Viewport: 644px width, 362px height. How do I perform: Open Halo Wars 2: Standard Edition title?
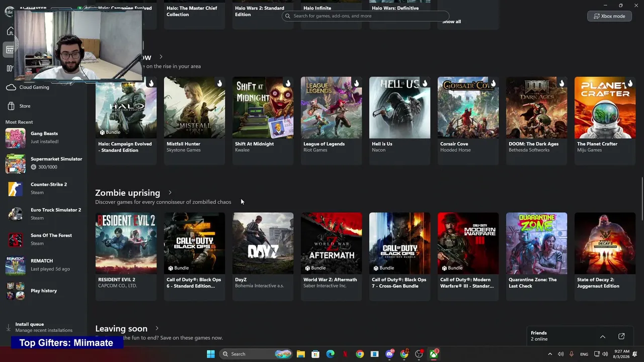click(259, 11)
